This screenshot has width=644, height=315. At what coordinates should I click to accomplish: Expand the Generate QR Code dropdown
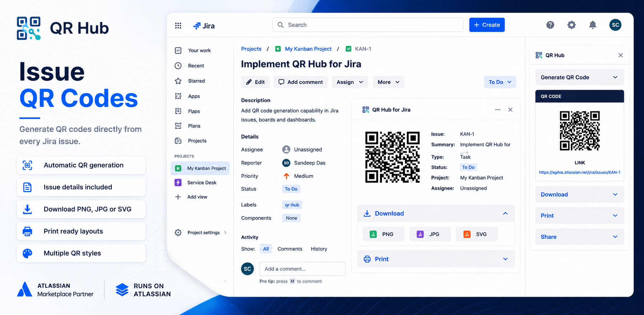579,77
